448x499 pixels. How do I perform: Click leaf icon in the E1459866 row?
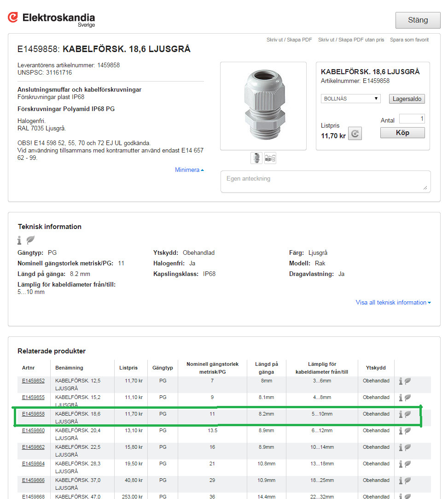[408, 481]
